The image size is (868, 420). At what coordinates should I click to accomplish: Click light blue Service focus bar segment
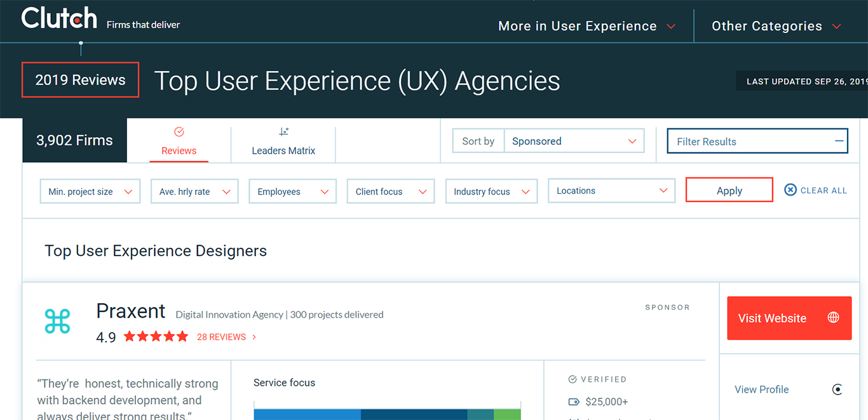click(x=307, y=414)
